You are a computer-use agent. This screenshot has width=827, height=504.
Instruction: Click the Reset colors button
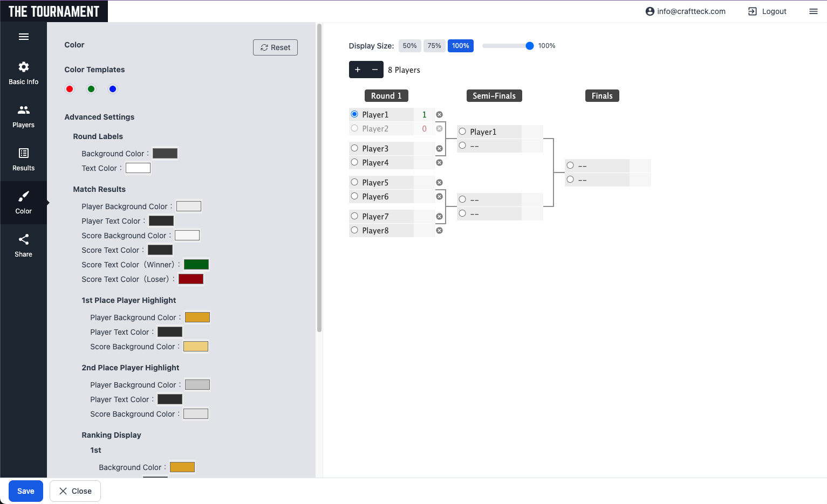275,47
